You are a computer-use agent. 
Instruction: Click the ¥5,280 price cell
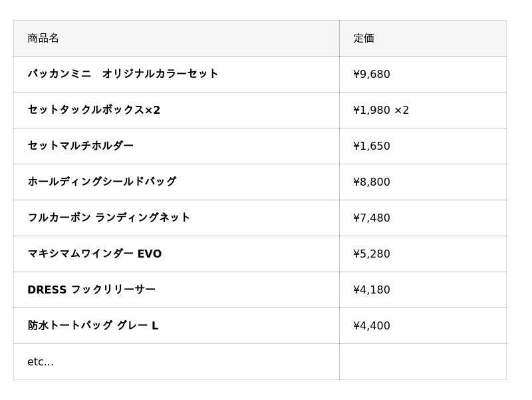point(372,254)
